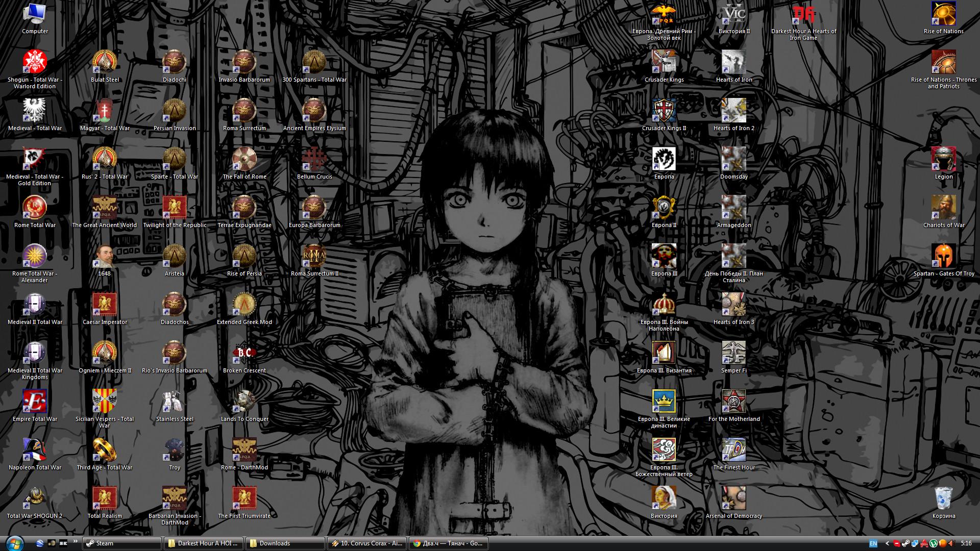This screenshot has height=551, width=980.
Task: Select the Bellum Crucis shortcut
Action: point(314,163)
